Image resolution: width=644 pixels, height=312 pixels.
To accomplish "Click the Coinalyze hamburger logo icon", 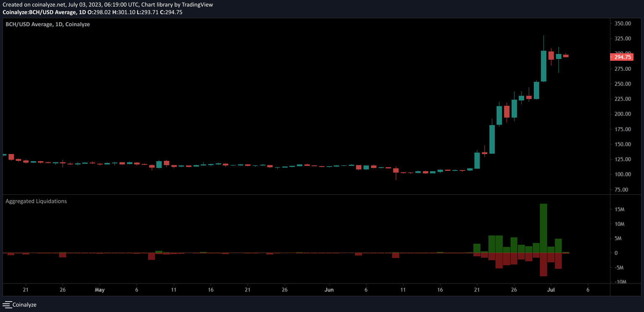I will [x=7, y=304].
